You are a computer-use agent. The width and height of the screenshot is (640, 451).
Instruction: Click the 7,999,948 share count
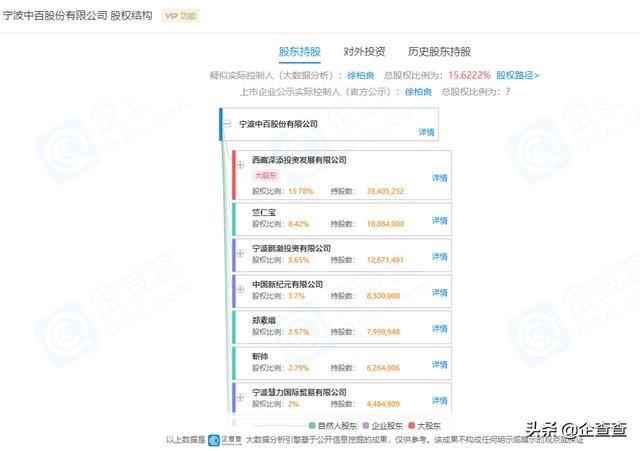(383, 332)
